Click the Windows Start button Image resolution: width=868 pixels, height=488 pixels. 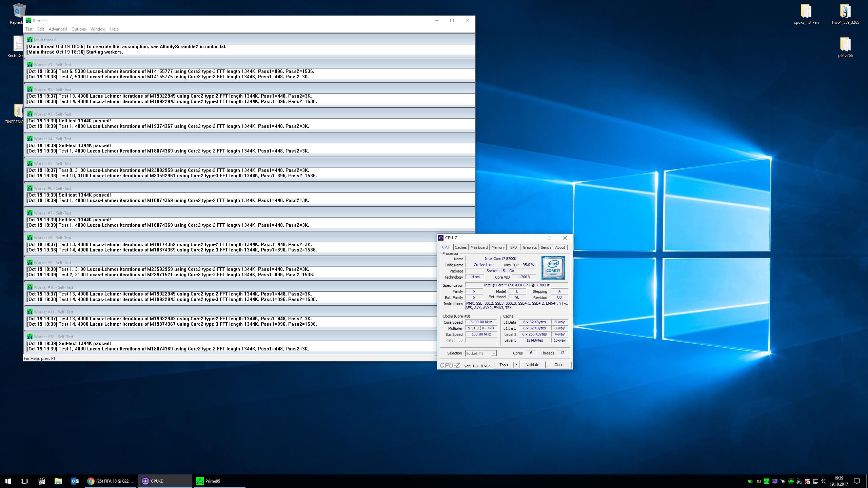click(8, 481)
